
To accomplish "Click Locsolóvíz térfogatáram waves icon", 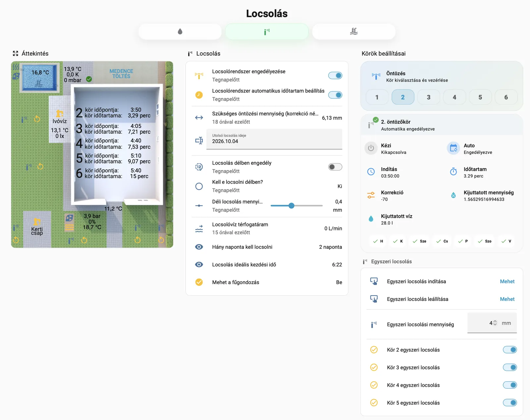I will [199, 228].
